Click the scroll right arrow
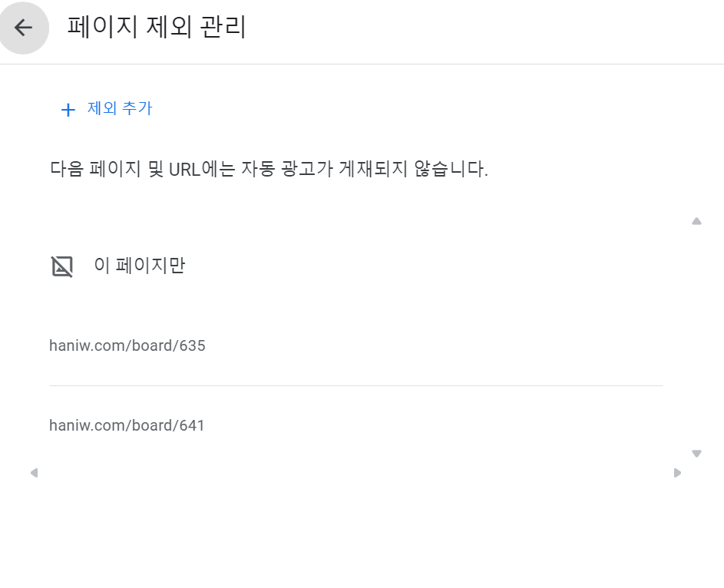 click(677, 473)
